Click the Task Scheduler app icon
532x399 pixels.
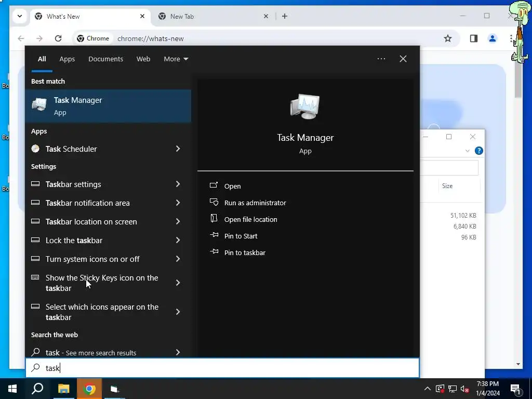tap(35, 149)
